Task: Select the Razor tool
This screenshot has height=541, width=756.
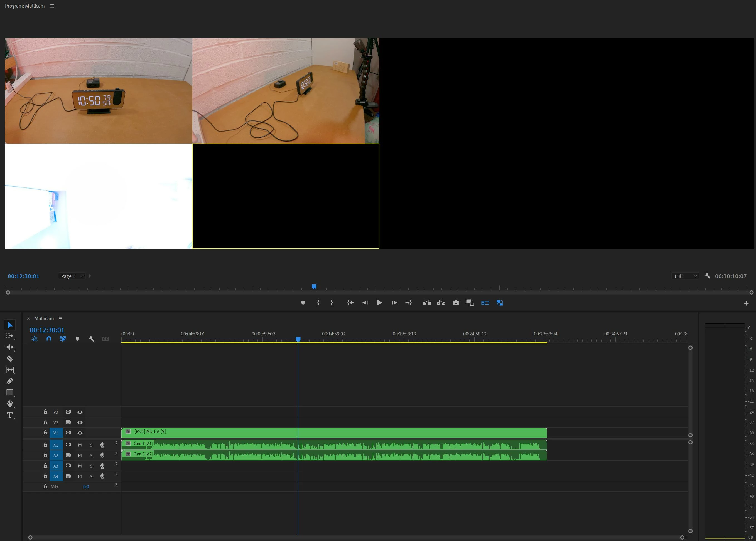Action: coord(10,359)
